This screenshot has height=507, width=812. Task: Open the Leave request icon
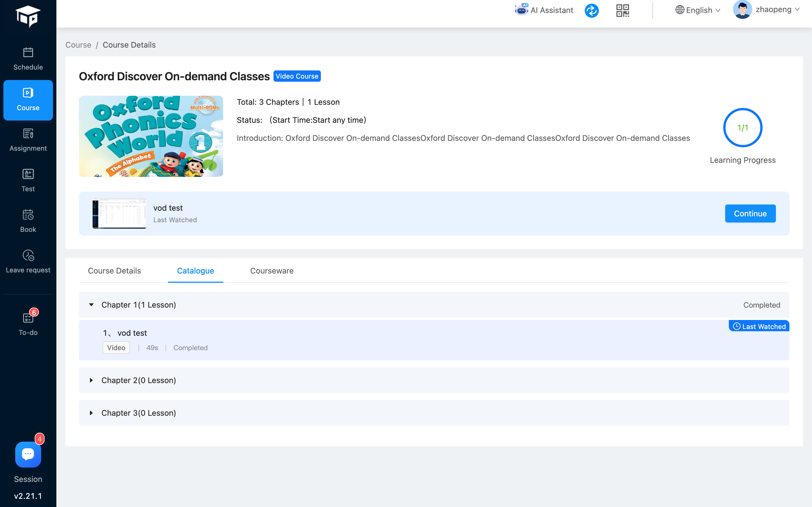tap(28, 255)
